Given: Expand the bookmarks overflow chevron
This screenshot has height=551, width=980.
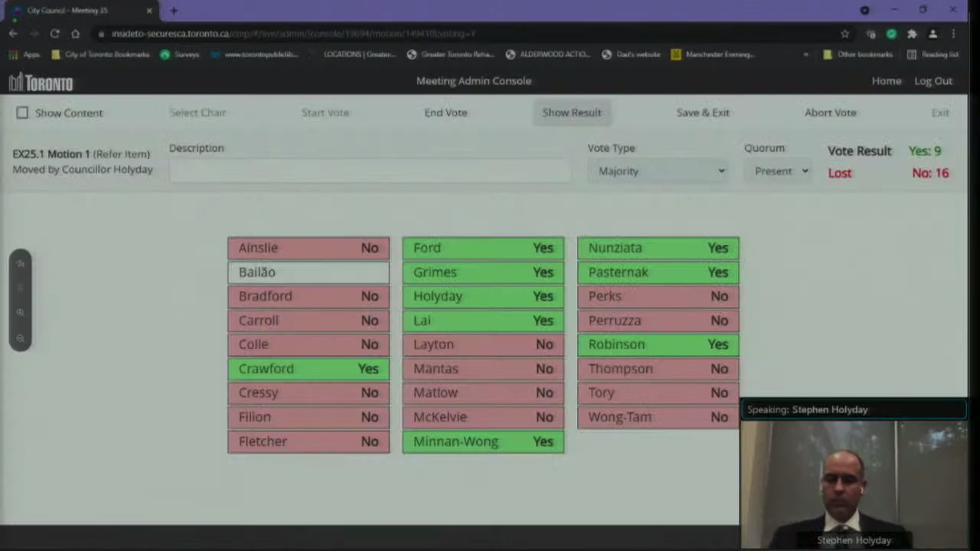Looking at the screenshot, I should tap(805, 54).
